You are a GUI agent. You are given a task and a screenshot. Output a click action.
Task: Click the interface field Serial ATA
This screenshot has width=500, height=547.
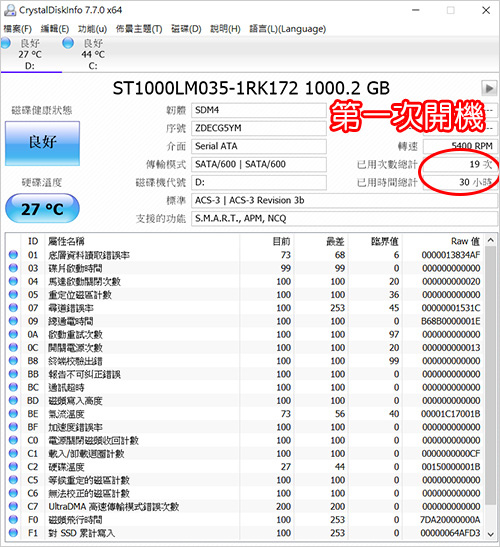[x=259, y=146]
